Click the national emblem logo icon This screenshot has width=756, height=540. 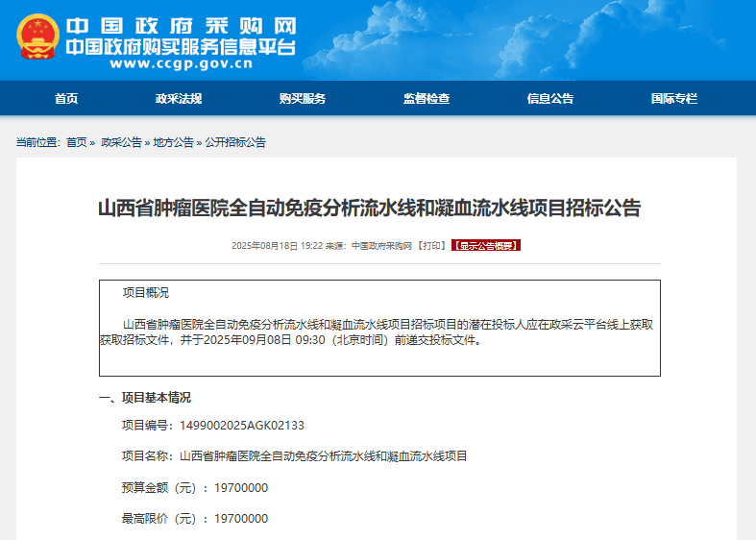37,37
